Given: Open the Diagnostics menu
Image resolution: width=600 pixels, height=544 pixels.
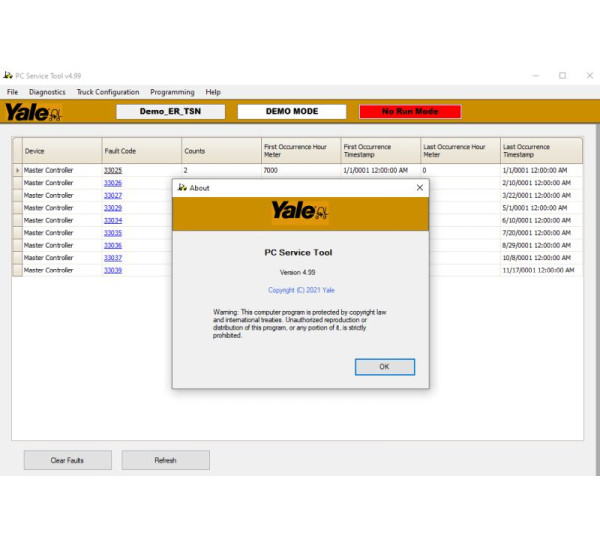Looking at the screenshot, I should tap(47, 92).
